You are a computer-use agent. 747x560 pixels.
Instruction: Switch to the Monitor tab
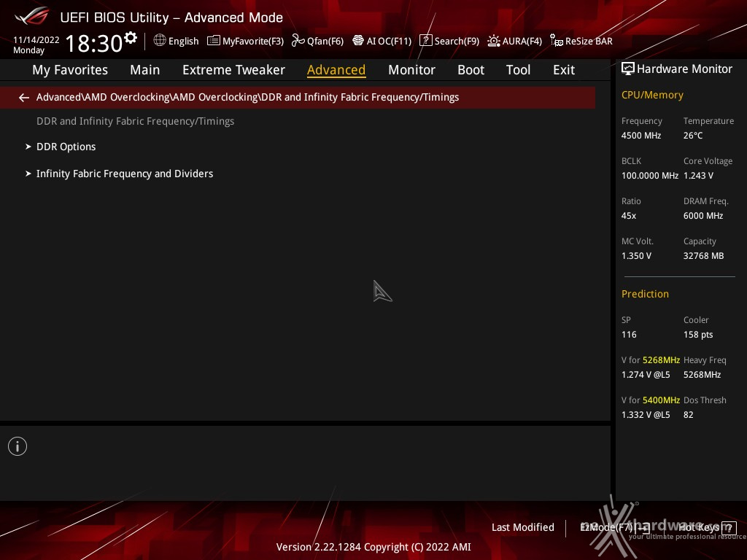click(411, 70)
